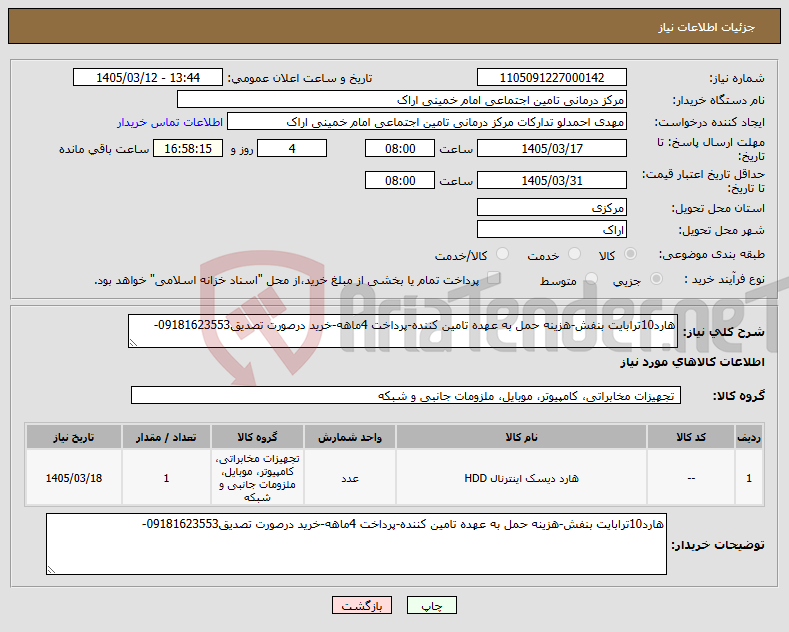789x632 pixels.
Task: Click the چاپ print button
Action: click(x=432, y=605)
